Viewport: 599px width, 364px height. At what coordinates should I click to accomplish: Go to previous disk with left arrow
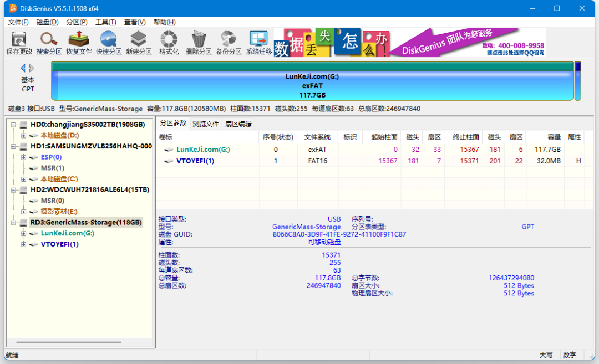click(x=23, y=68)
